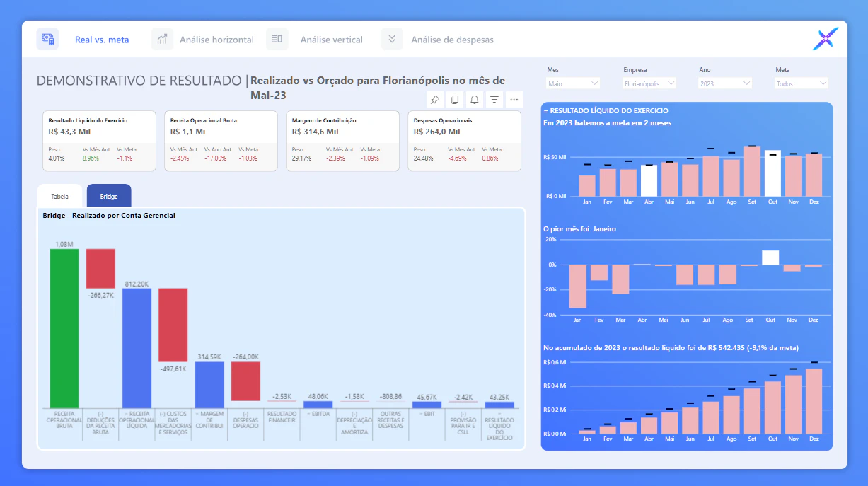Click the blue 43,25K Resultado Líquido bar

[499, 405]
